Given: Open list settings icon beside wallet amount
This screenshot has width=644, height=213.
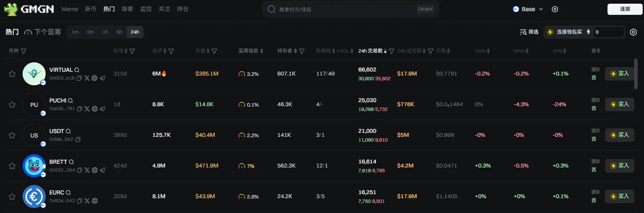Looking at the screenshot, I should pos(634,32).
